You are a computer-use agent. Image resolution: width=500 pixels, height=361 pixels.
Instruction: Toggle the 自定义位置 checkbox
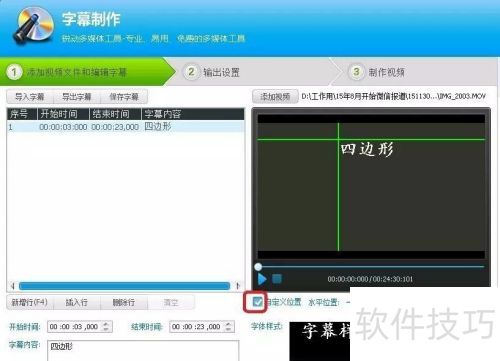(257, 302)
